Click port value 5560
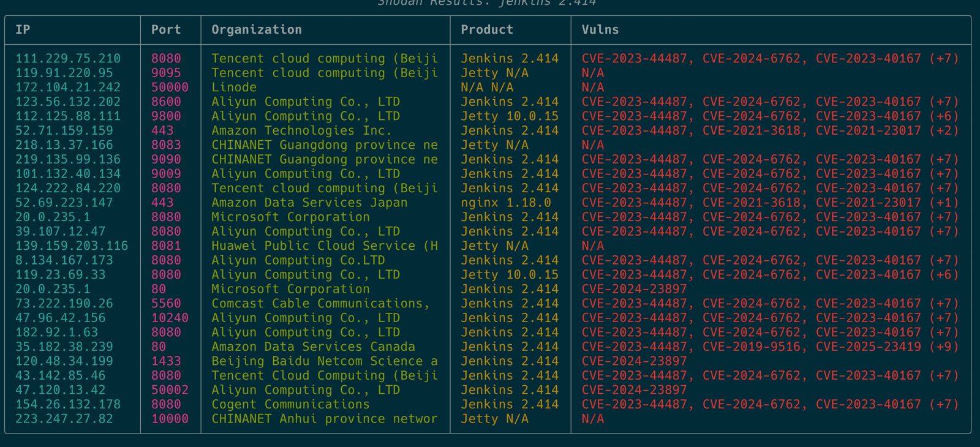Screen dimensions: 980x447 166,303
